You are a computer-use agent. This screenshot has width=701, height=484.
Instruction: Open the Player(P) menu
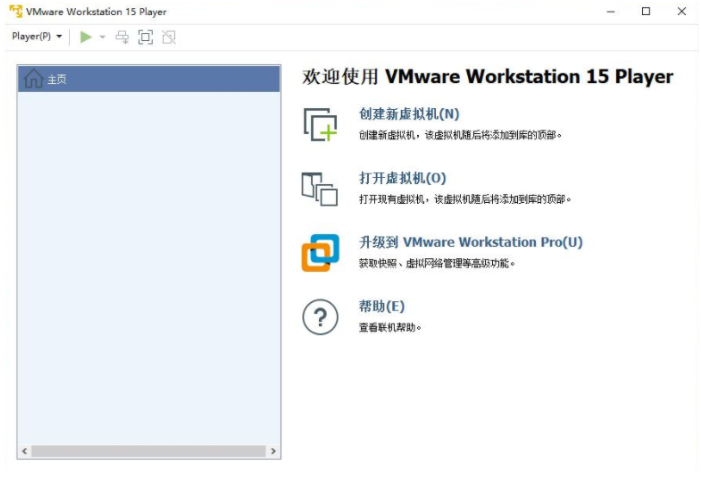[37, 36]
